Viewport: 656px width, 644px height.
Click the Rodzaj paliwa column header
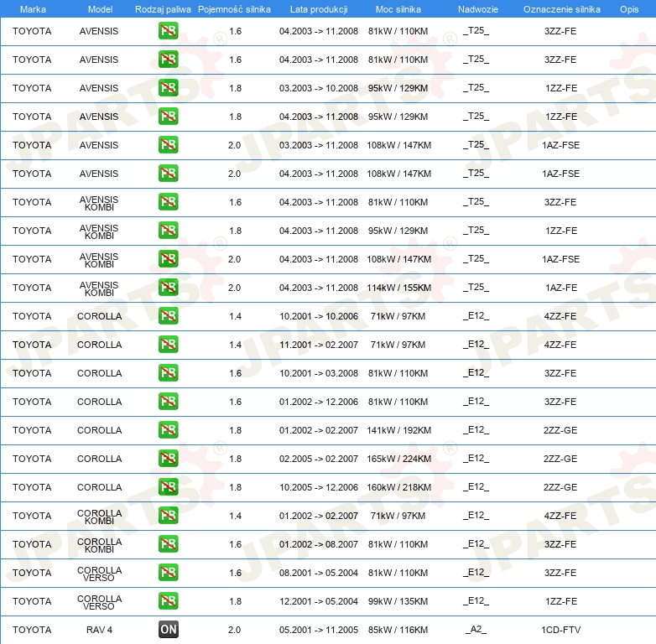tap(163, 9)
